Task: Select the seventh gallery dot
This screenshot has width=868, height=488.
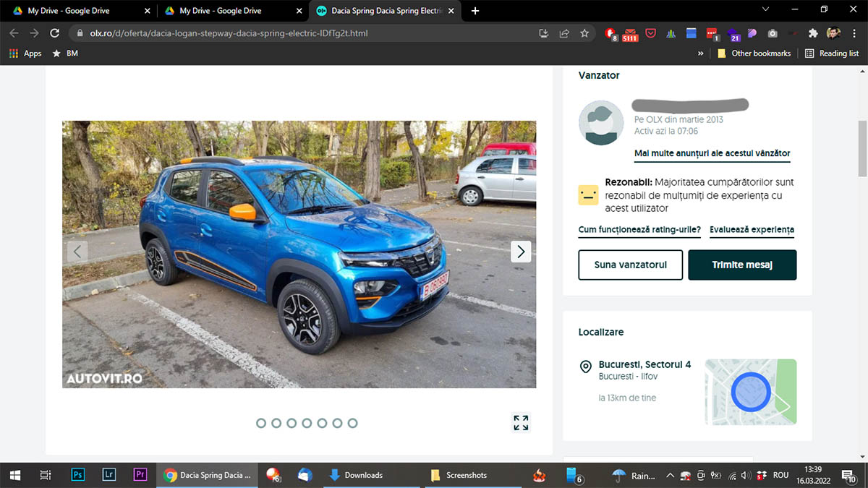Action: tap(352, 423)
